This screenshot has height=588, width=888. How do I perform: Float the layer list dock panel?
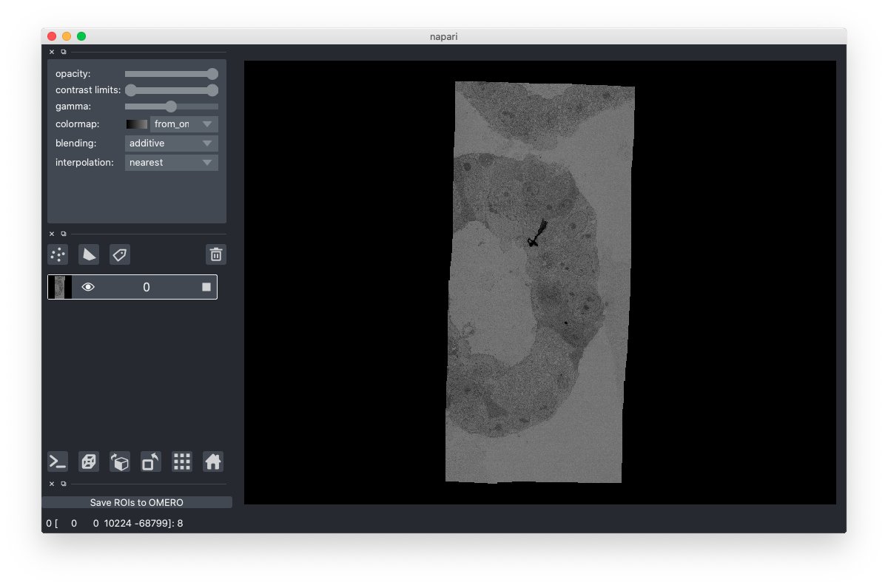click(x=63, y=234)
